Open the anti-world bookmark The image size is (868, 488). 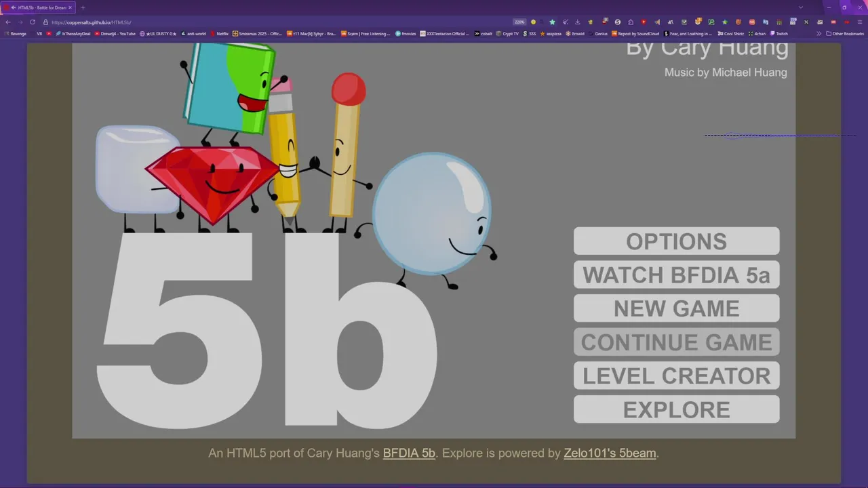click(x=193, y=33)
